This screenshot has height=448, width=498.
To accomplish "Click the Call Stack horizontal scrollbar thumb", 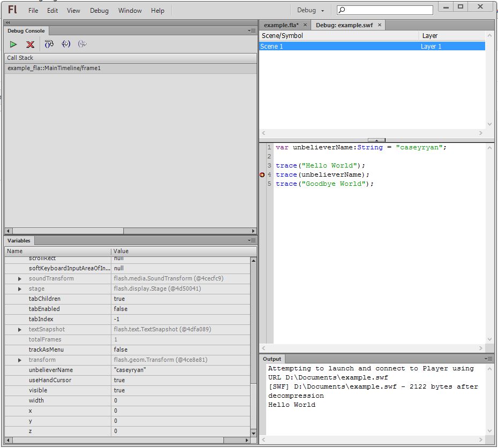I will point(67,231).
